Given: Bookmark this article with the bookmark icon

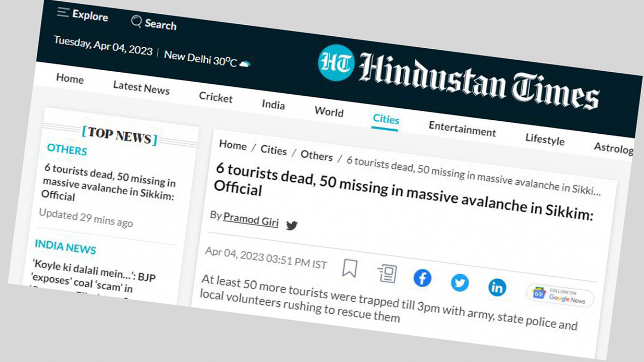Looking at the screenshot, I should point(350,268).
